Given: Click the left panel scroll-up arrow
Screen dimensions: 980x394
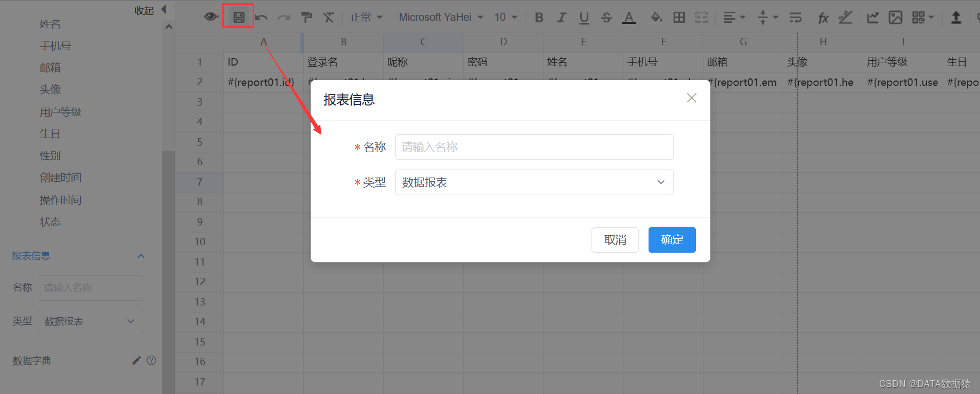Looking at the screenshot, I should click(x=169, y=27).
